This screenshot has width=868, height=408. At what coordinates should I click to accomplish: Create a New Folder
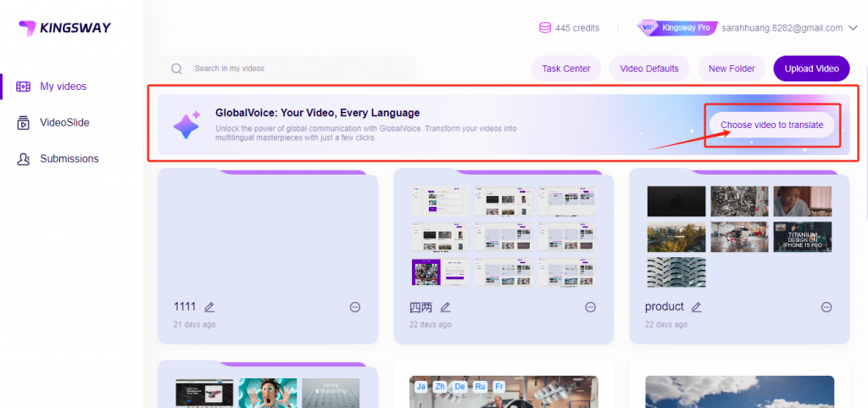(732, 69)
